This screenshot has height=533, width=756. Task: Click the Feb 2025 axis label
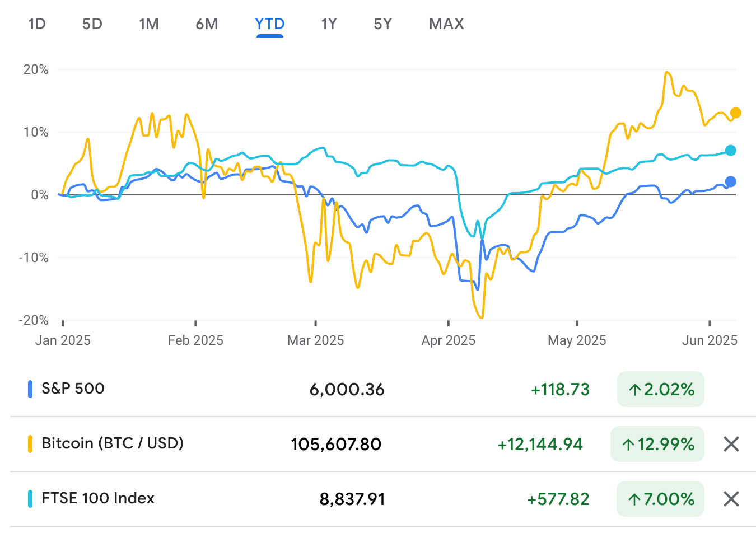(195, 340)
